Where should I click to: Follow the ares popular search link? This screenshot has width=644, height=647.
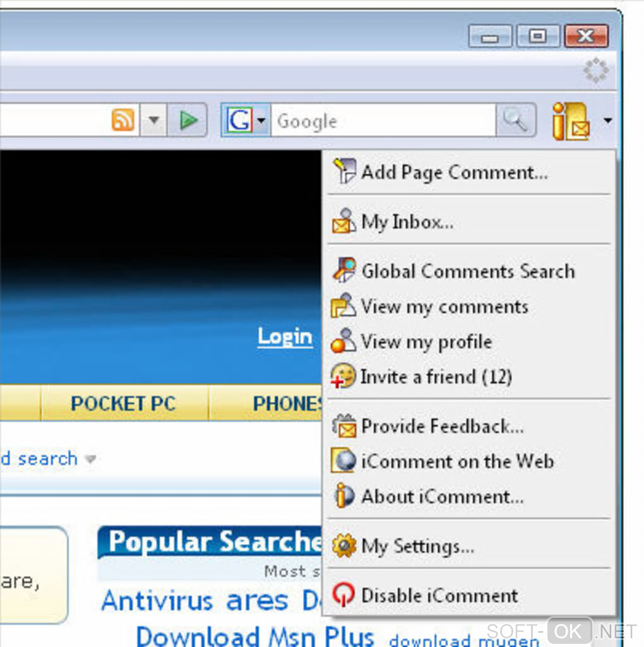pos(257,601)
